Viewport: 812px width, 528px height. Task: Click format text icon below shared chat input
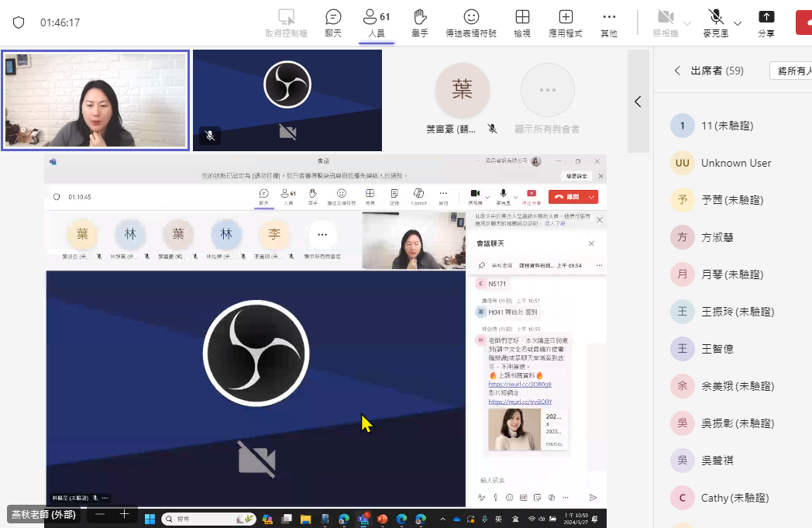(x=482, y=498)
